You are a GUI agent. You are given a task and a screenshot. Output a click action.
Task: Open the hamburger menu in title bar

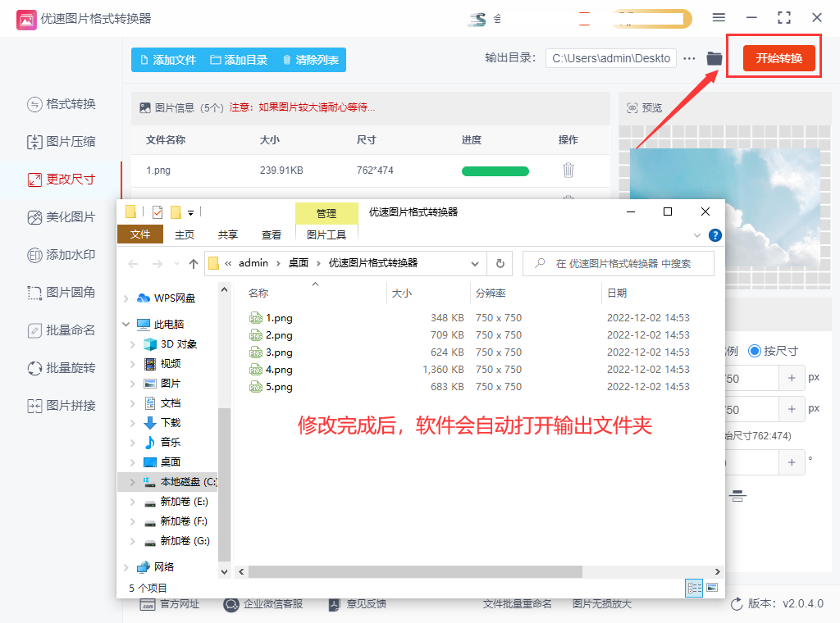click(x=719, y=18)
